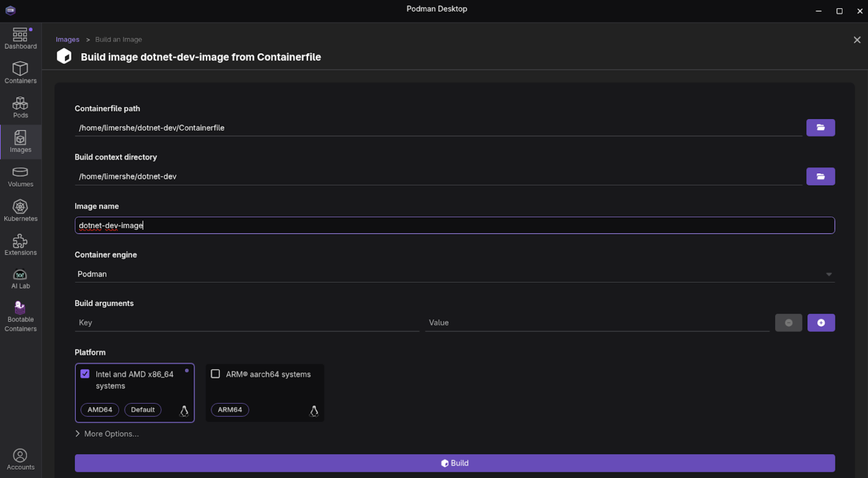Open the Dashboard sidebar icon
The width and height of the screenshot is (868, 478).
(20, 39)
